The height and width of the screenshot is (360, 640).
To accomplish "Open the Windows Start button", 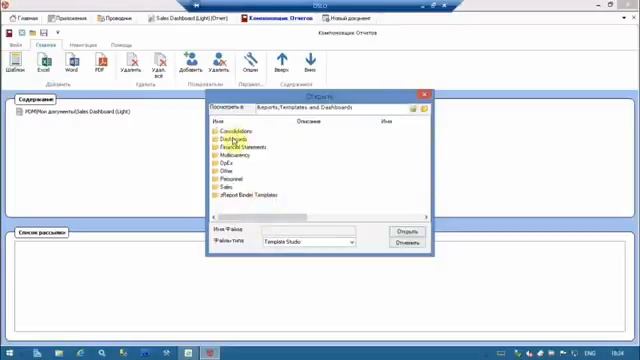I will 10,353.
